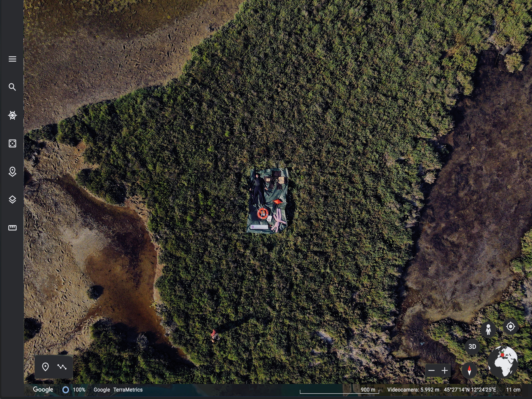Select the Measure ruler tool
Screen dimensions: 532x399
tap(12, 228)
